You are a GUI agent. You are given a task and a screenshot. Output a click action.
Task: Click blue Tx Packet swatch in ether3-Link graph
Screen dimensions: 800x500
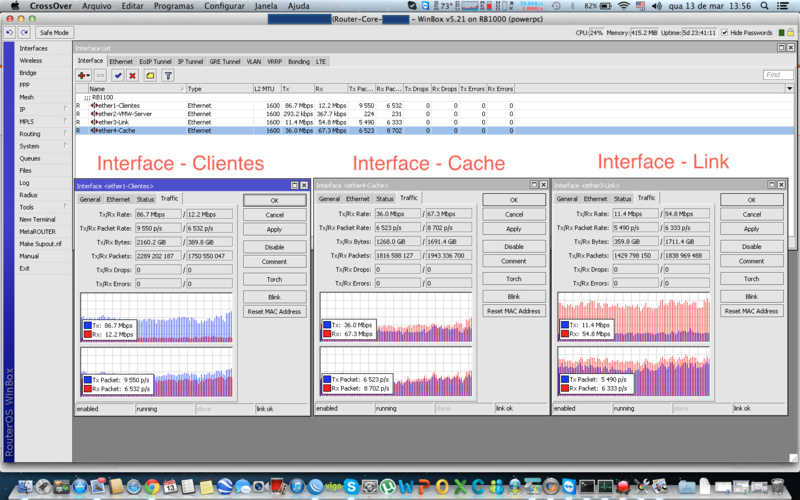pos(565,379)
